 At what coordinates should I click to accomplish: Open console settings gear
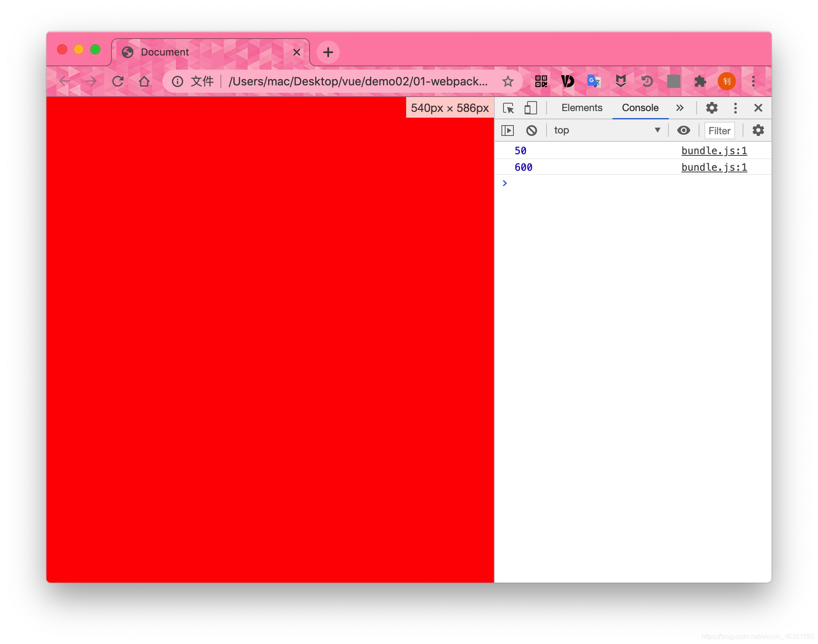[x=758, y=131]
